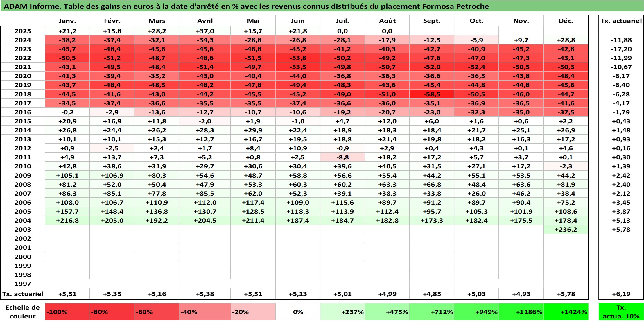Select the -2,5 cell for Févr. 2012
Screen dimensions: 644x321
point(112,148)
